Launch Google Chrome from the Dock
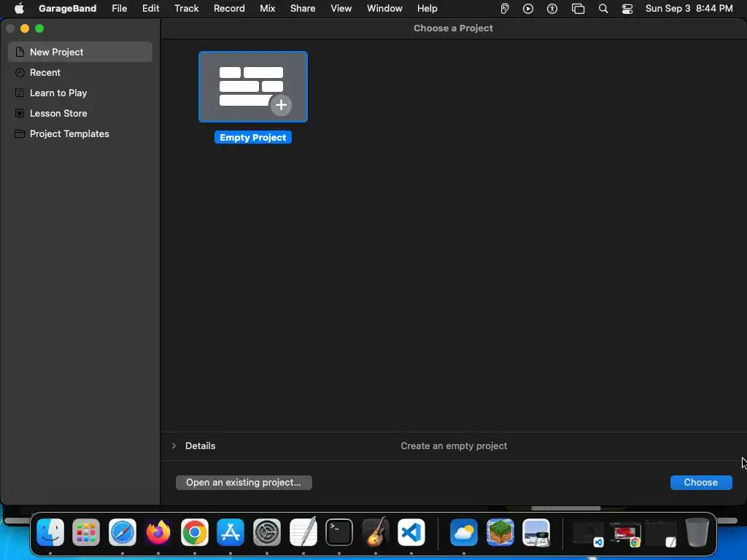This screenshot has height=560, width=747. (x=194, y=532)
